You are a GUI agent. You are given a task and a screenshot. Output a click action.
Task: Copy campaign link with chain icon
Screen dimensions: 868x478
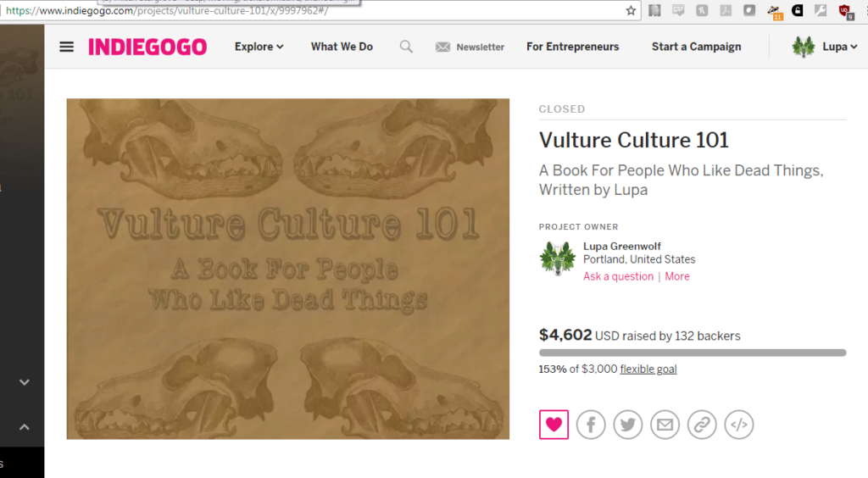tap(702, 425)
